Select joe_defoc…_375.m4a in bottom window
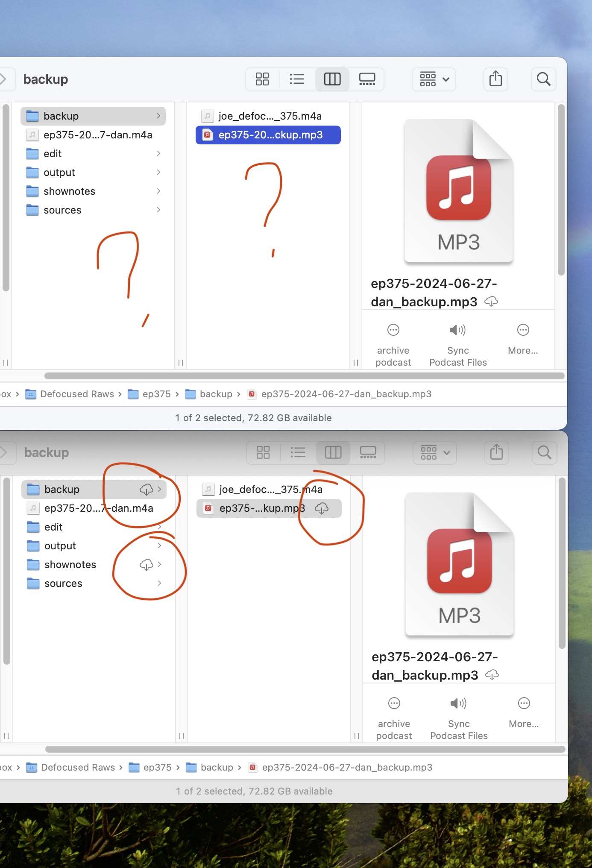 point(269,490)
